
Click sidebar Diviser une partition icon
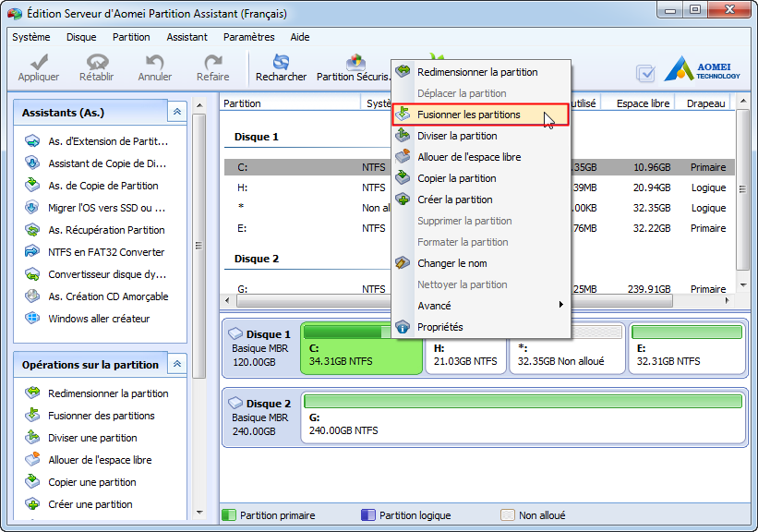pos(32,438)
